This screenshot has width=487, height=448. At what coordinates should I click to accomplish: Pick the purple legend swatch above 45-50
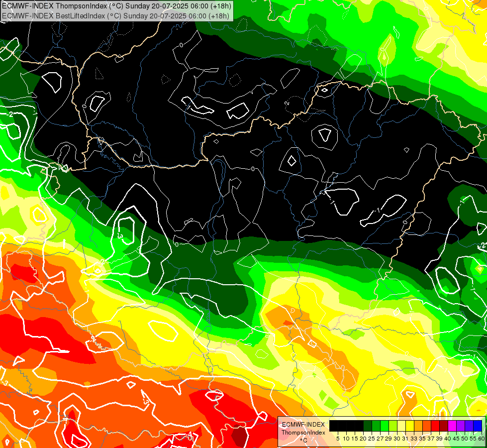460,426
